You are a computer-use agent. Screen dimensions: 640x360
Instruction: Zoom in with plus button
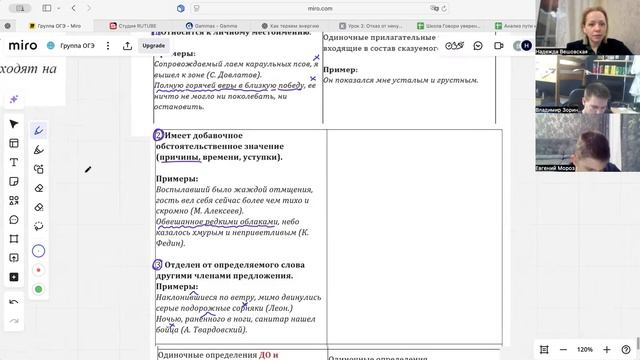coord(607,349)
